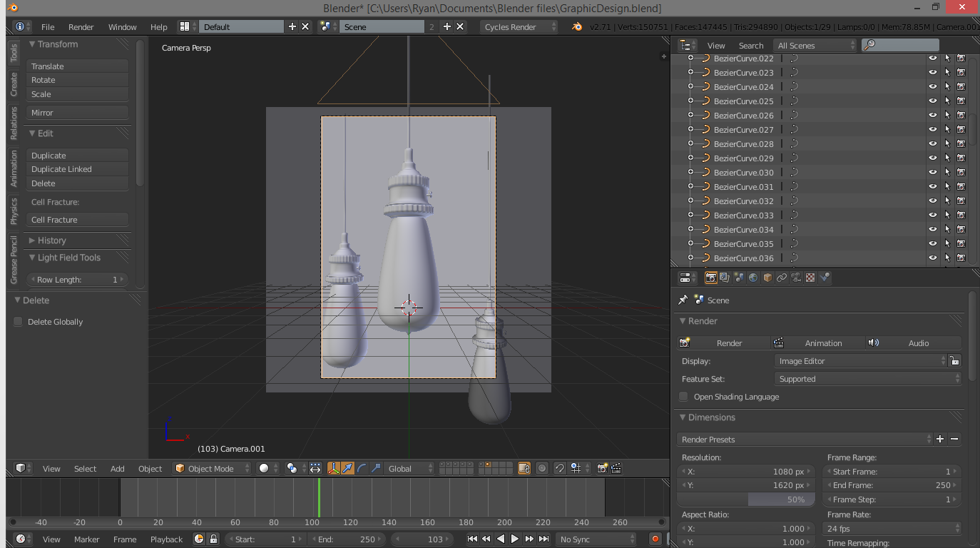Viewport: 980px width, 548px height.
Task: Select the rotate manipulator arc icon
Action: click(x=362, y=468)
